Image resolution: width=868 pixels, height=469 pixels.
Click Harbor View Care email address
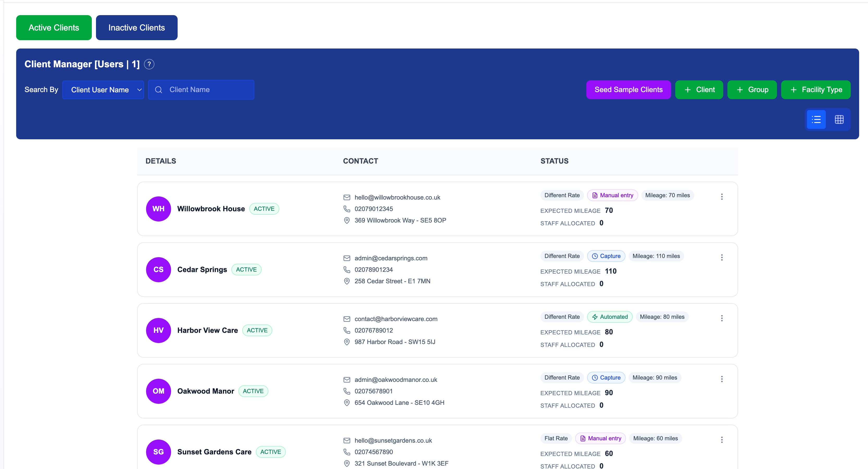tap(396, 319)
